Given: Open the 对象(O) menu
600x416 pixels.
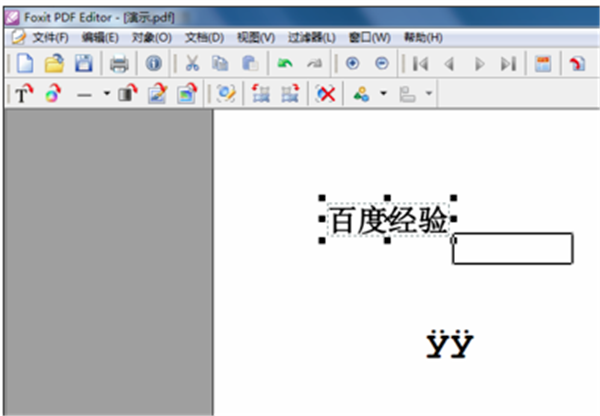Looking at the screenshot, I should (x=152, y=38).
